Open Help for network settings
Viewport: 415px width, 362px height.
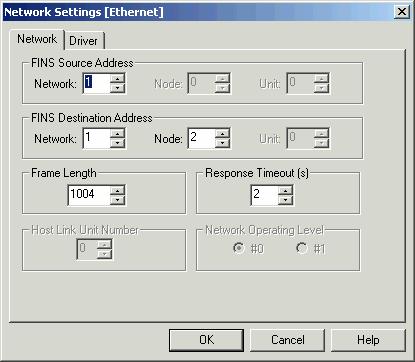click(368, 340)
